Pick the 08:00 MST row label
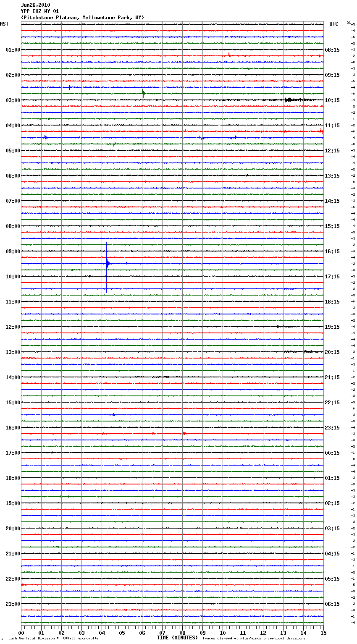The image size is (357, 644). click(13, 226)
